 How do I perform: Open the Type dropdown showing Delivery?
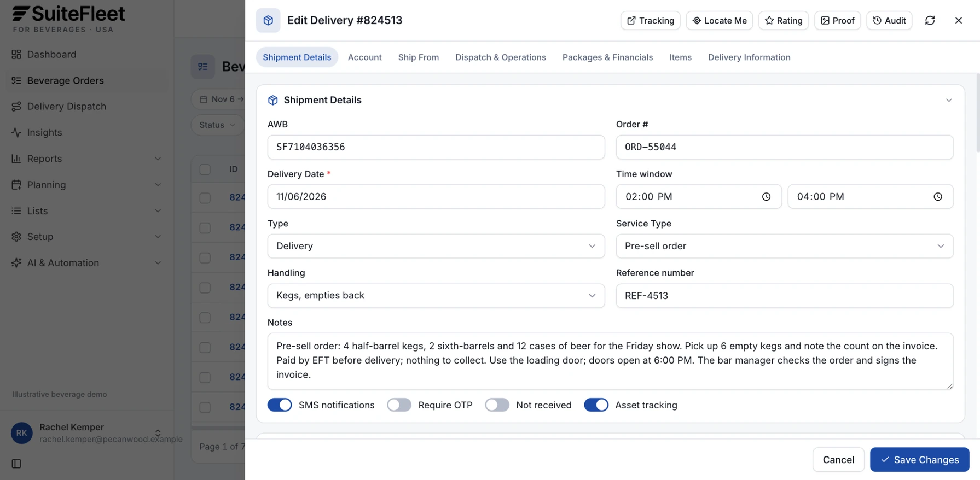pyautogui.click(x=436, y=246)
